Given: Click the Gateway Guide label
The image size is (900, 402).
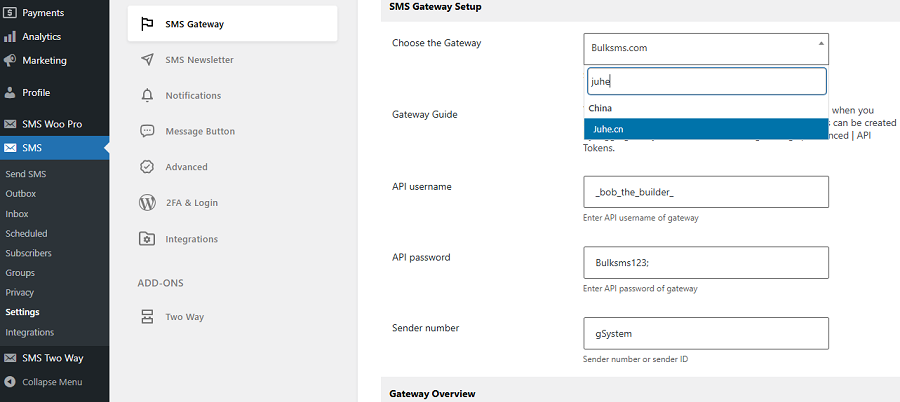Looking at the screenshot, I should coord(425,114).
